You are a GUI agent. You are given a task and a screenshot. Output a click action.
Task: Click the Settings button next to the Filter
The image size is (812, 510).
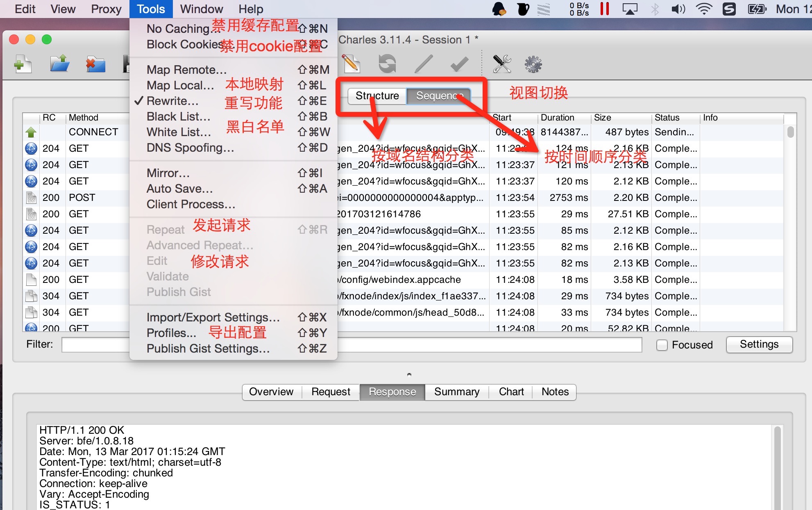[759, 344]
